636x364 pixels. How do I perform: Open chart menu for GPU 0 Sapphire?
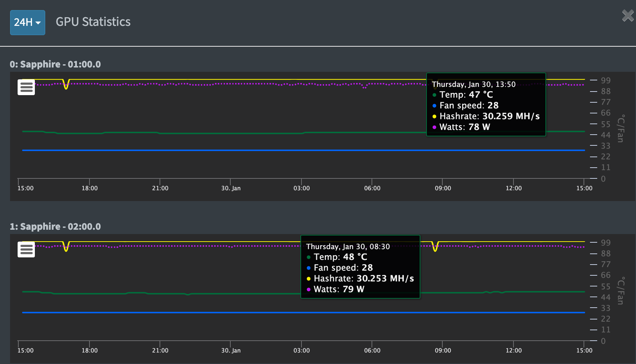[x=26, y=87]
